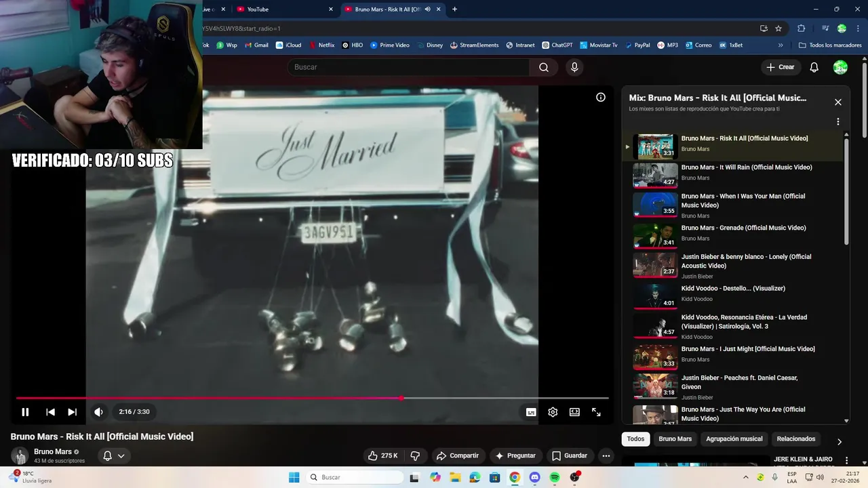Select the Bruno Mars filter chip

(675, 439)
